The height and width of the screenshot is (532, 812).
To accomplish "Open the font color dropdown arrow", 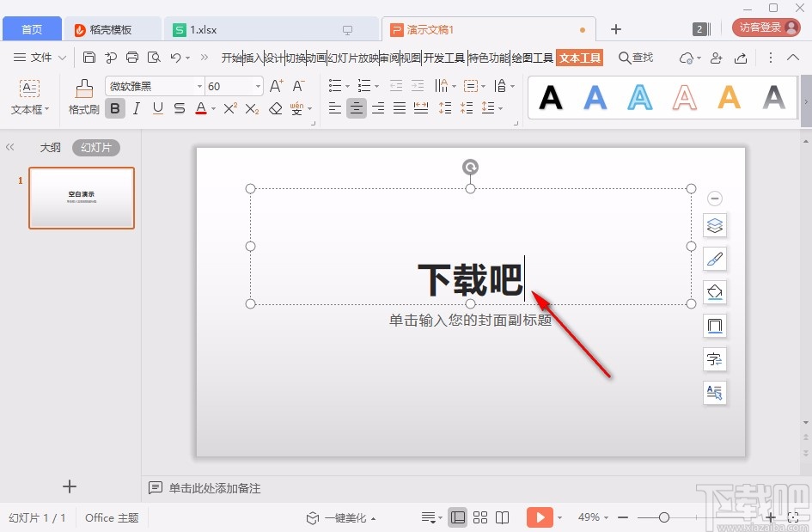I will click(x=213, y=107).
